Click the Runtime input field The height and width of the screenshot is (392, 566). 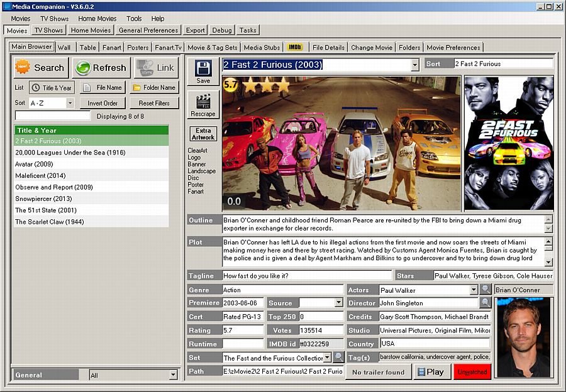pyautogui.click(x=243, y=344)
